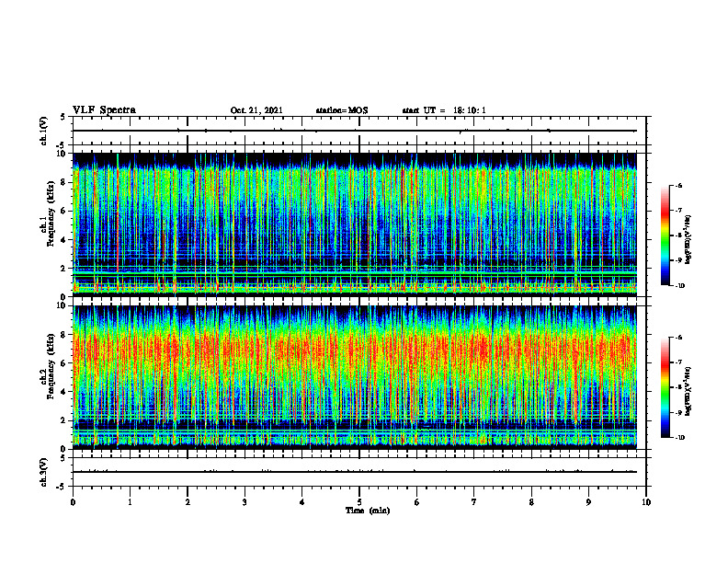
Task: Click the 'VLF Spectra' title text
Action: click(x=104, y=110)
